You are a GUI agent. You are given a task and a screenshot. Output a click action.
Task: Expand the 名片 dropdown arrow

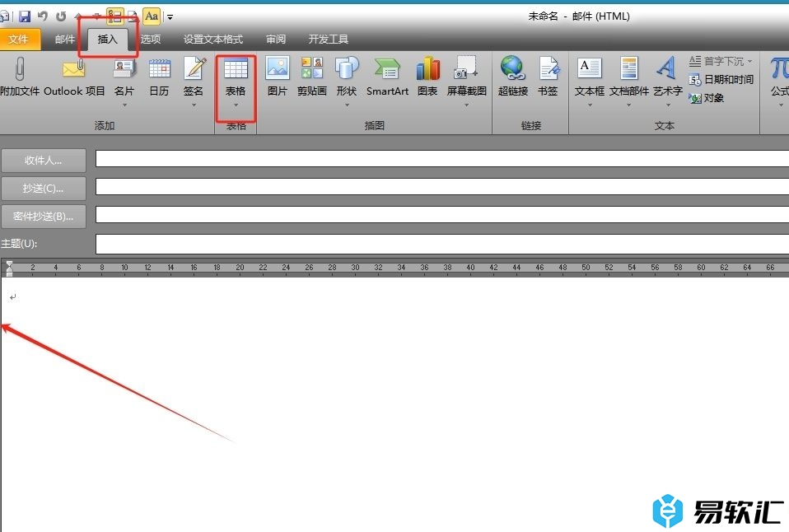click(124, 105)
